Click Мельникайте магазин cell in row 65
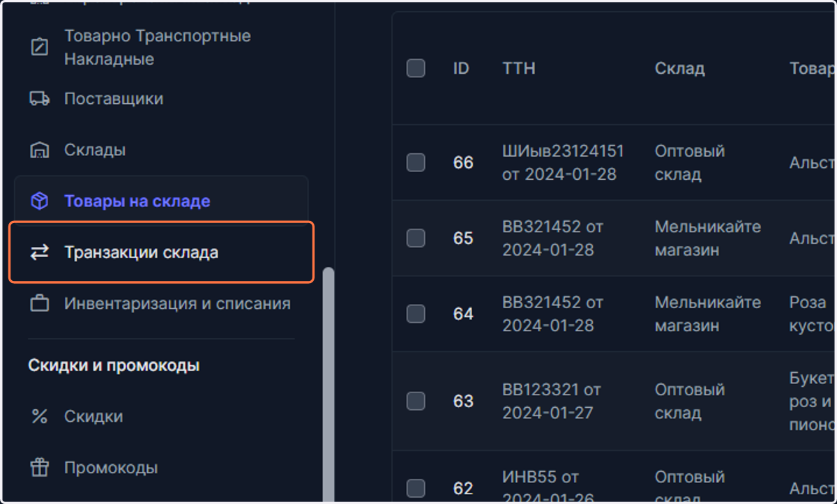Screen dimensions: 837x504 click(x=708, y=238)
